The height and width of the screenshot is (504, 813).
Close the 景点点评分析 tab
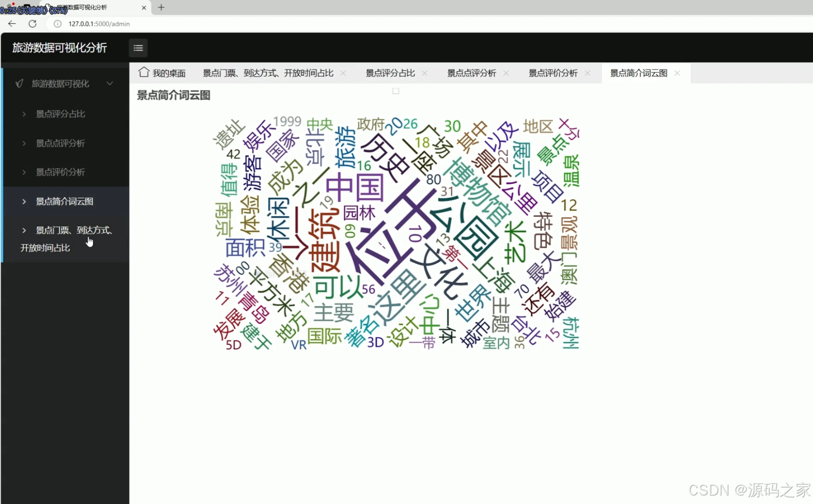[x=506, y=73]
